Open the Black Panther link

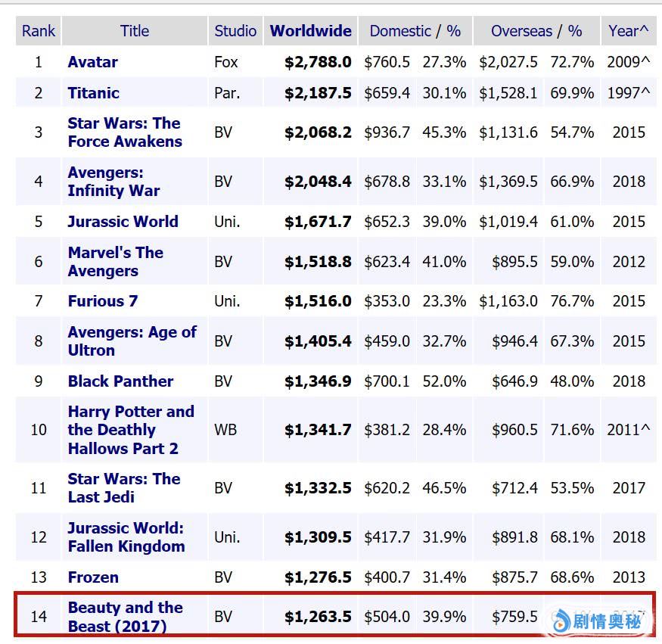(x=120, y=381)
